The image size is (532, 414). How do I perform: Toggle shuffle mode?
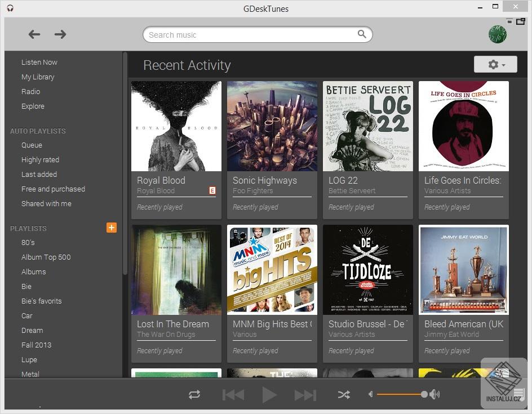tap(344, 395)
